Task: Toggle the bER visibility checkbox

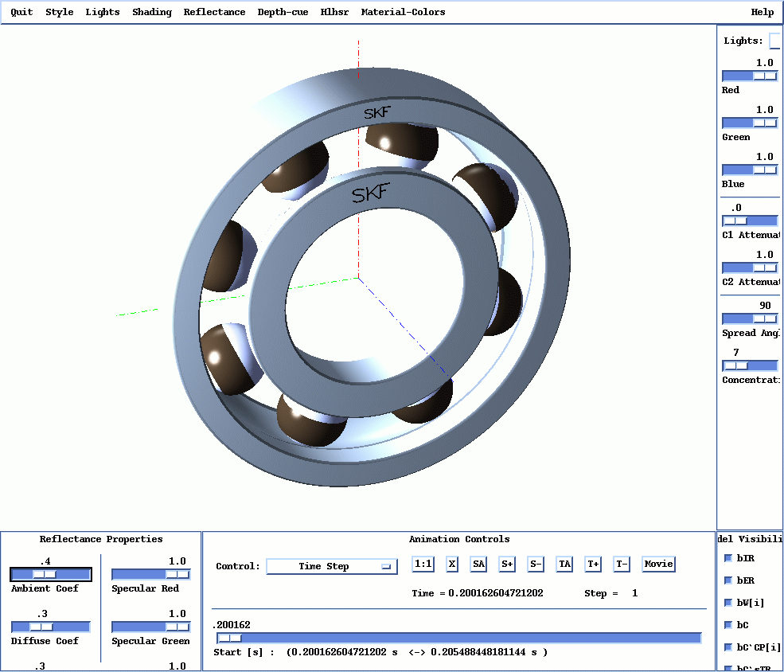Action: (728, 580)
